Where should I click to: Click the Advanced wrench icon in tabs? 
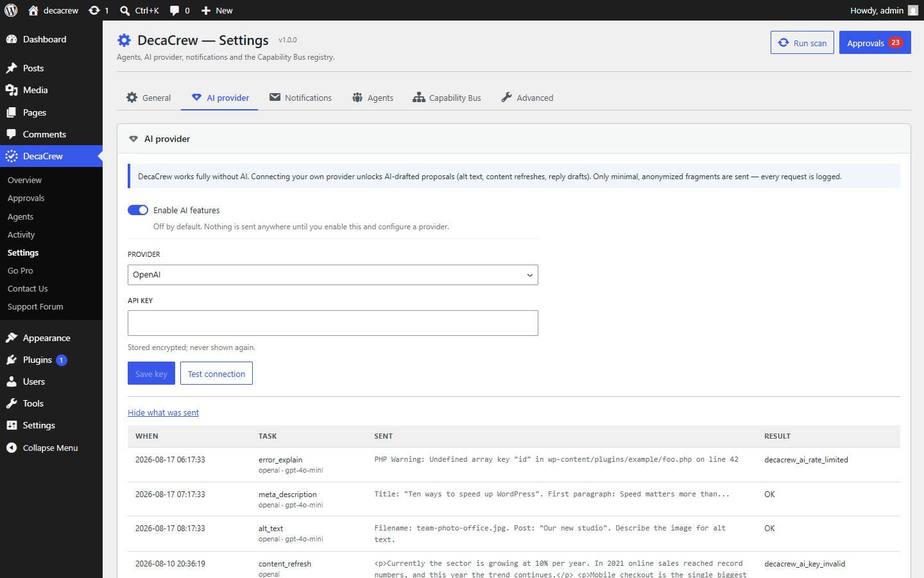tap(506, 98)
